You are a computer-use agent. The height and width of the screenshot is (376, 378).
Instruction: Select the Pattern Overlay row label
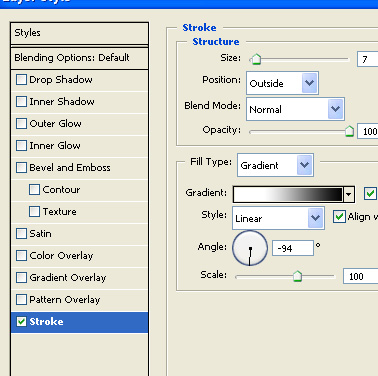(x=65, y=300)
